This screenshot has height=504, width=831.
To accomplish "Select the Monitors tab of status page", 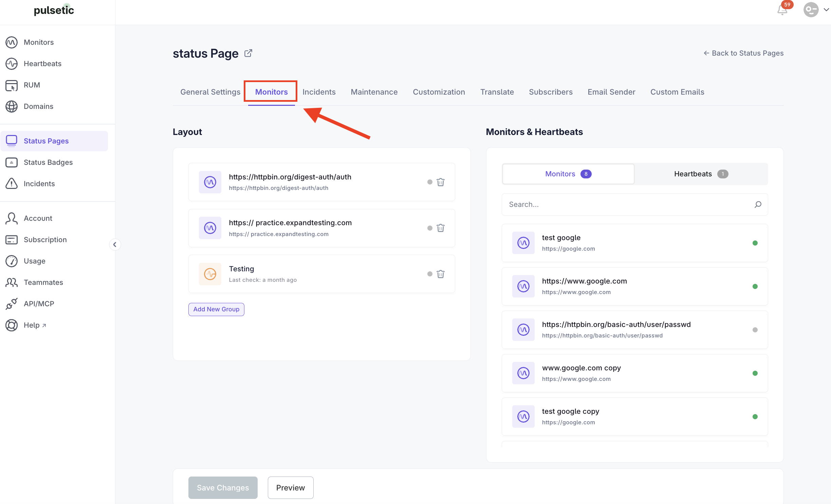I will [x=272, y=92].
